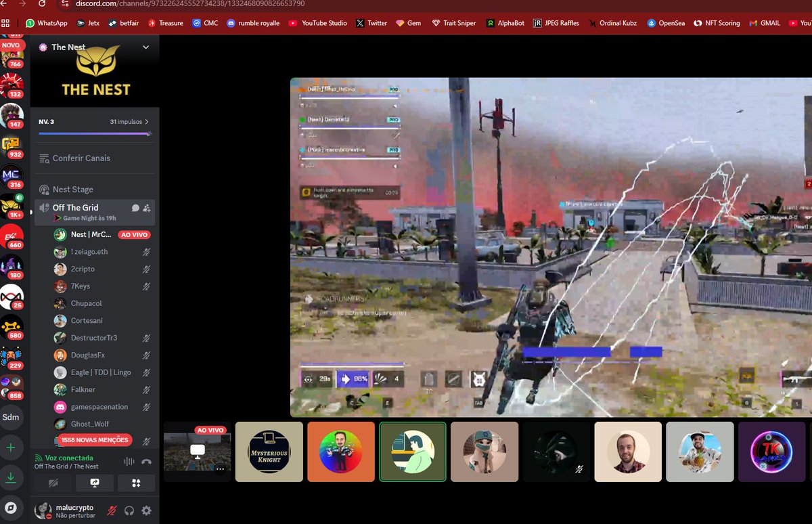Open the Sdm server
Viewport: 812px width, 524px height.
point(11,417)
